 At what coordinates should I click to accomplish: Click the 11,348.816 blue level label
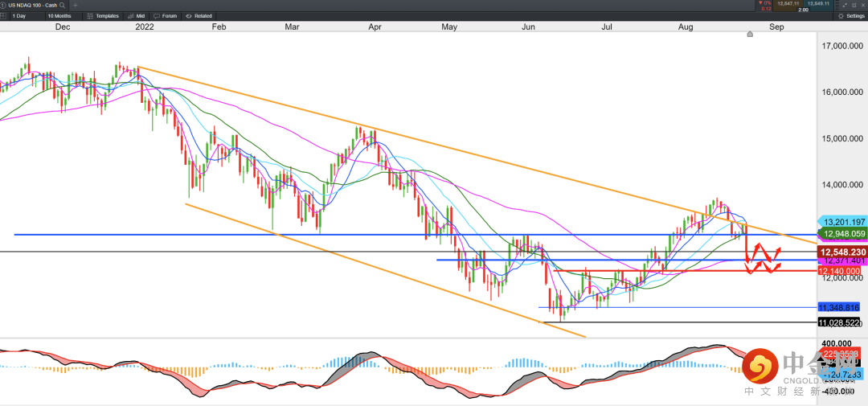[839, 307]
